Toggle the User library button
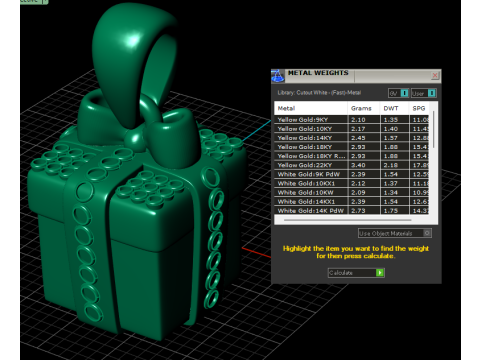Viewport: 480px width, 360px height. click(423, 93)
